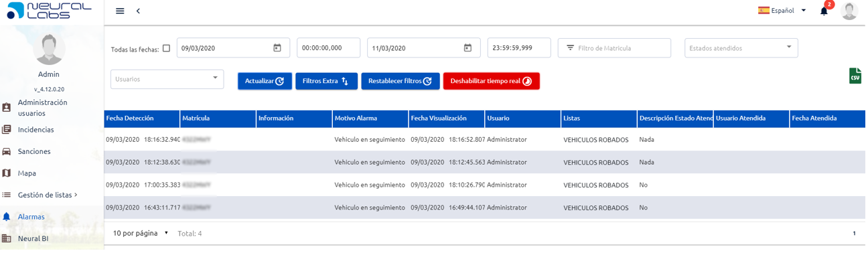Sort by Matrícula column header

tap(218, 118)
